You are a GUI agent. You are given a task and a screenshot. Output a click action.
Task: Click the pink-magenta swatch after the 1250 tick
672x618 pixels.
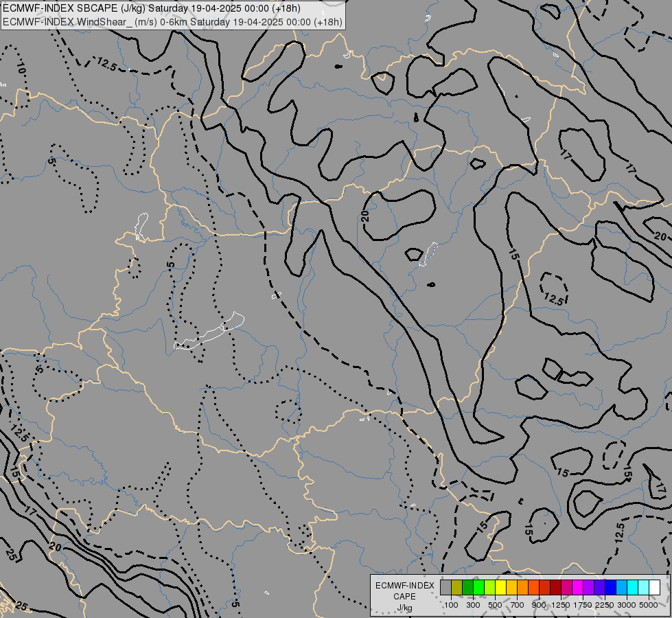pyautogui.click(x=567, y=588)
